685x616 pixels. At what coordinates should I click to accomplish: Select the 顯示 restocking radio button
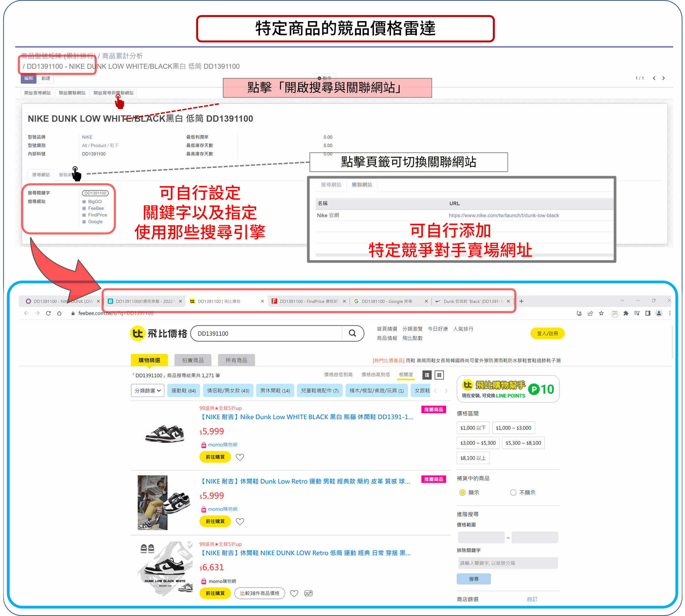[463, 492]
